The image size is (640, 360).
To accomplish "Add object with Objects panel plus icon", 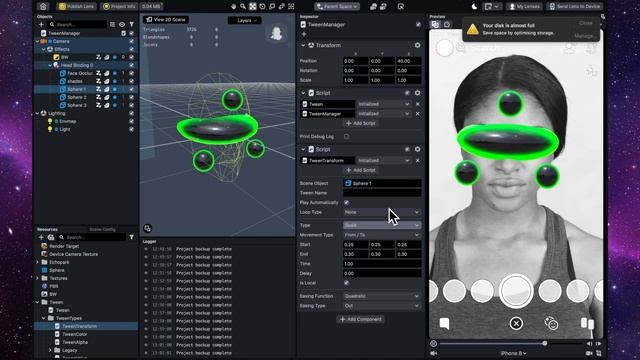I will tap(41, 24).
